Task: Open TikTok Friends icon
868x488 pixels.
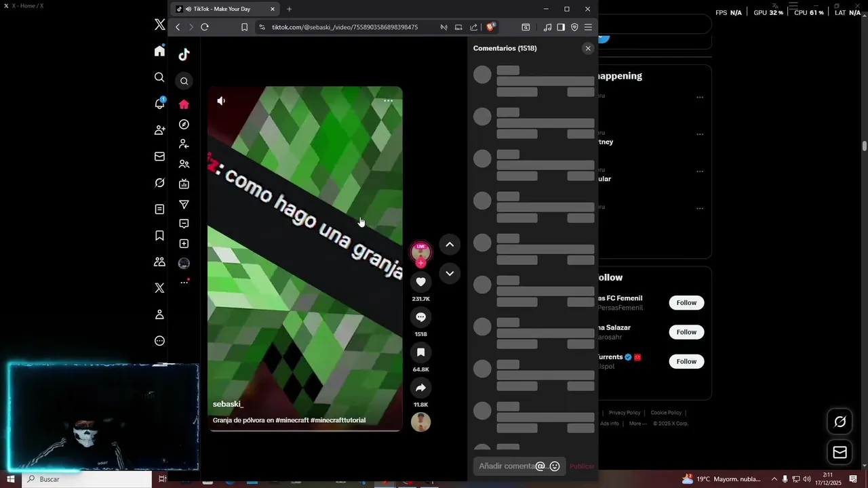Action: point(184,164)
